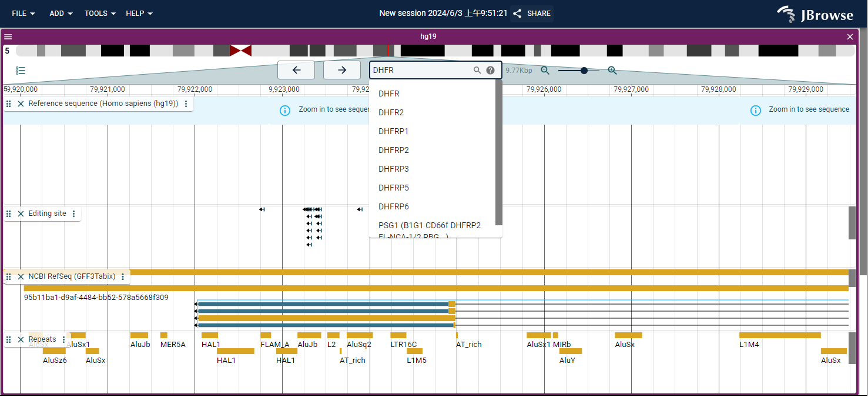868x397 pixels.
Task: Click the L2 repeat feature
Action: tap(333, 335)
